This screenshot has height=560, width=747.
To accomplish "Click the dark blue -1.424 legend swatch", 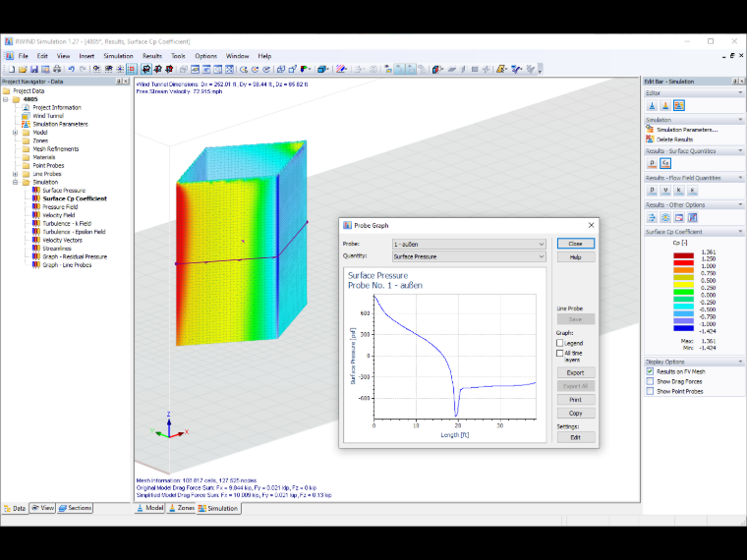I will point(683,327).
